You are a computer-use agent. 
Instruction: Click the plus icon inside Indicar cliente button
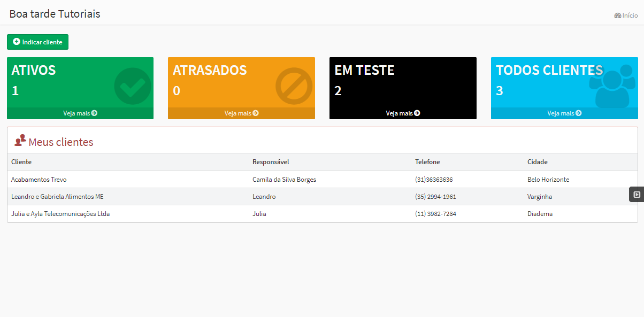(x=17, y=42)
